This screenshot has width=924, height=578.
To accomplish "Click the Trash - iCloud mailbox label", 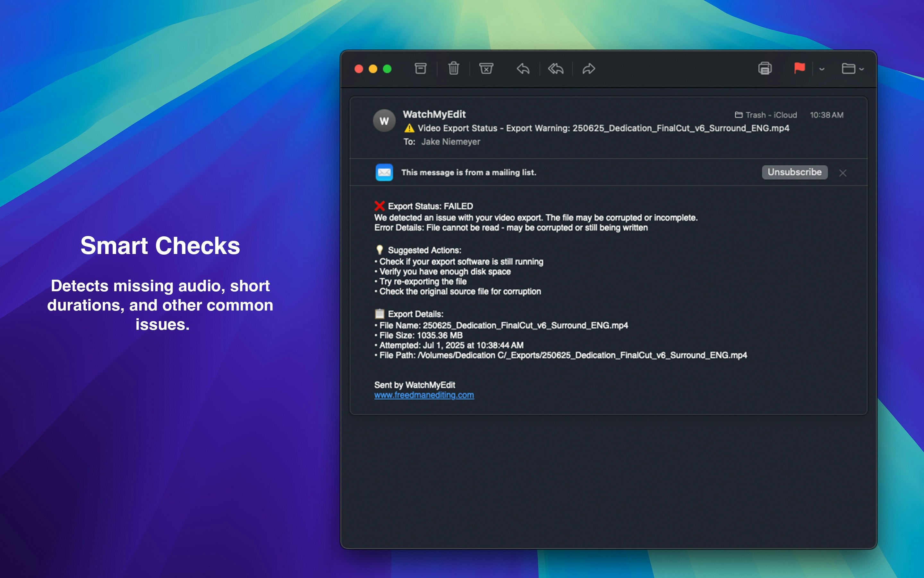I will (x=766, y=115).
